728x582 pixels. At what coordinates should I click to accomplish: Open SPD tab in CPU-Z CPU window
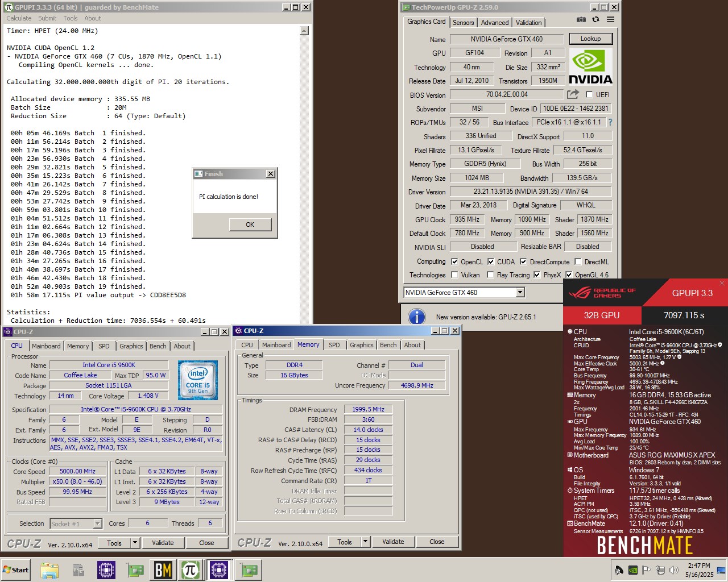pyautogui.click(x=104, y=346)
